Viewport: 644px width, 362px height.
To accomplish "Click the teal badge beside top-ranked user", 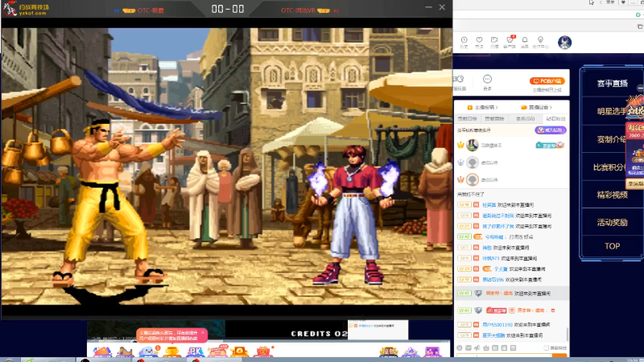I will [x=550, y=146].
